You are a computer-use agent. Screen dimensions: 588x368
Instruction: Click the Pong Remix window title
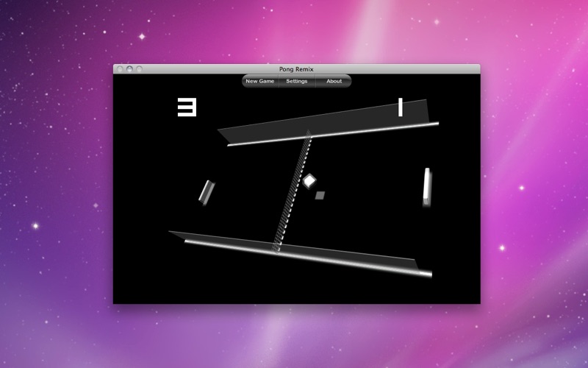296,69
